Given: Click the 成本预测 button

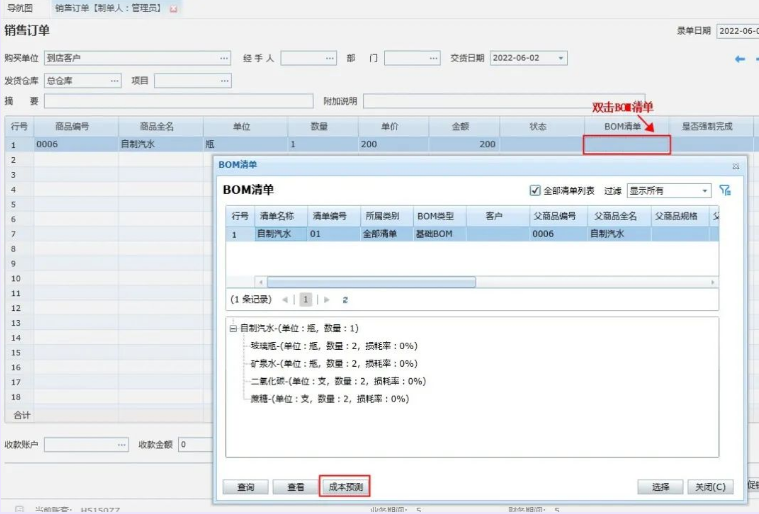Looking at the screenshot, I should click(x=345, y=487).
